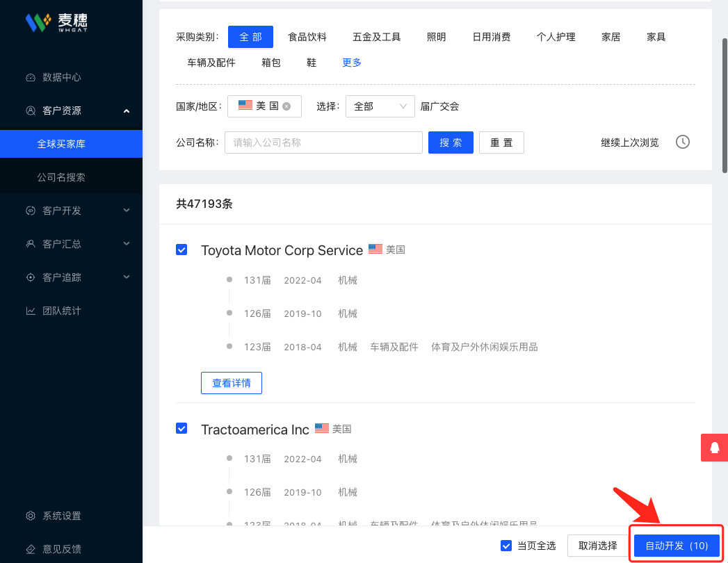Filter by 五金及工具 category
The image size is (728, 563).
pos(377,37)
